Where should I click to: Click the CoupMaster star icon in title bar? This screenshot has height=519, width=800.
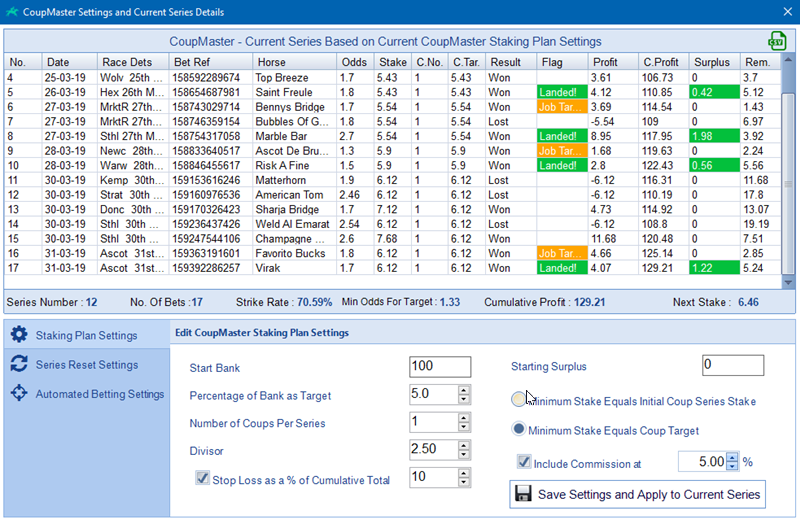point(11,12)
